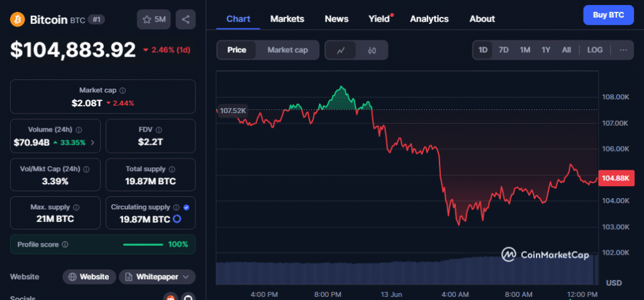The image size is (644, 300).
Task: Click the GitHub social icon
Action: click(x=188, y=297)
